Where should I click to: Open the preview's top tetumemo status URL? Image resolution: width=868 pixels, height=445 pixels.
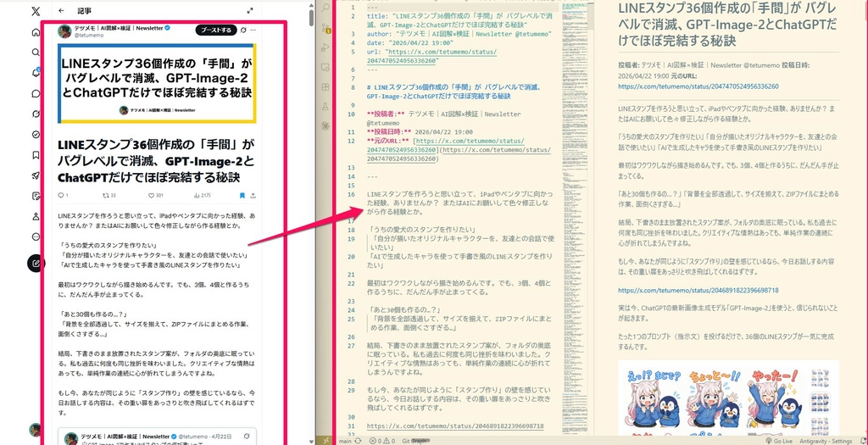click(698, 86)
